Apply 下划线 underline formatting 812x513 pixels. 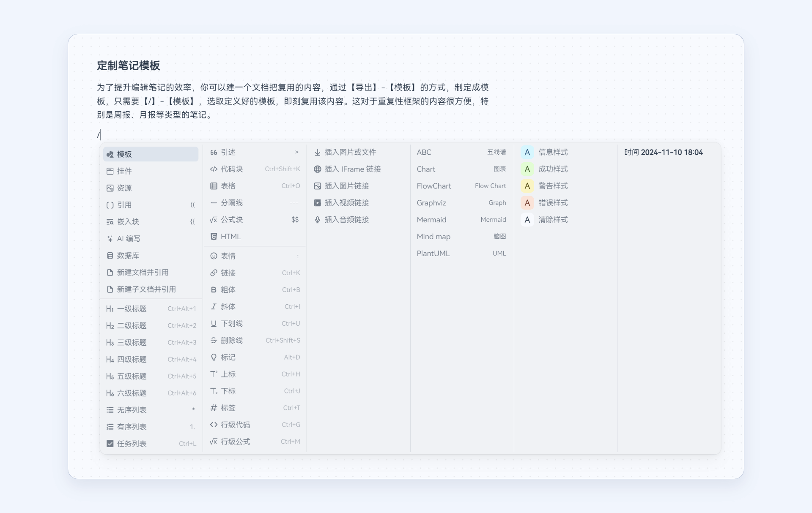[255, 324]
